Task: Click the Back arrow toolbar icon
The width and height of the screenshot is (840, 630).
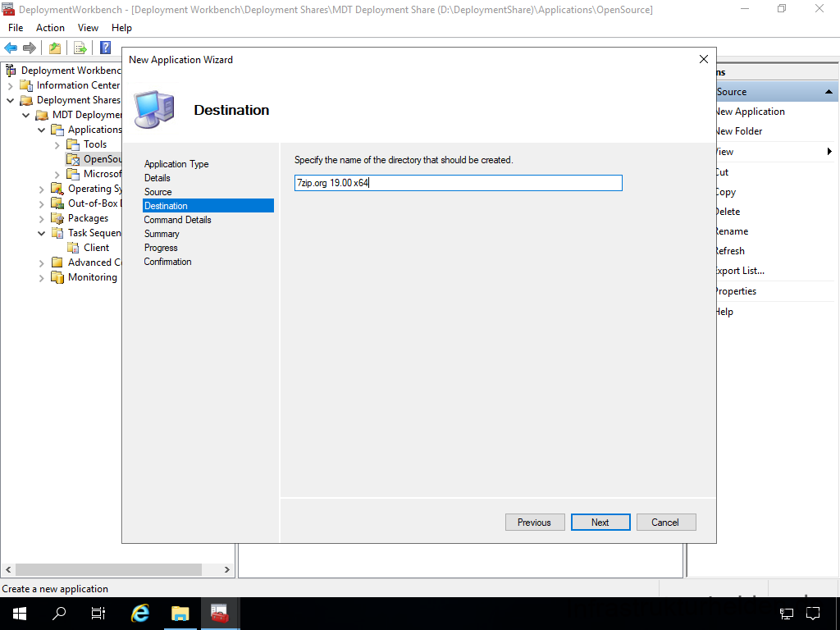Action: [x=11, y=48]
